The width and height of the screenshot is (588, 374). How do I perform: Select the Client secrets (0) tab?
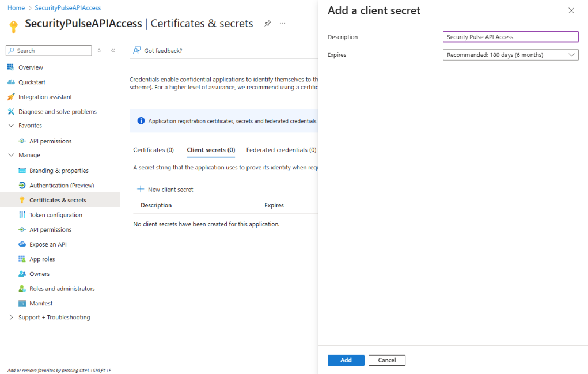coord(211,150)
